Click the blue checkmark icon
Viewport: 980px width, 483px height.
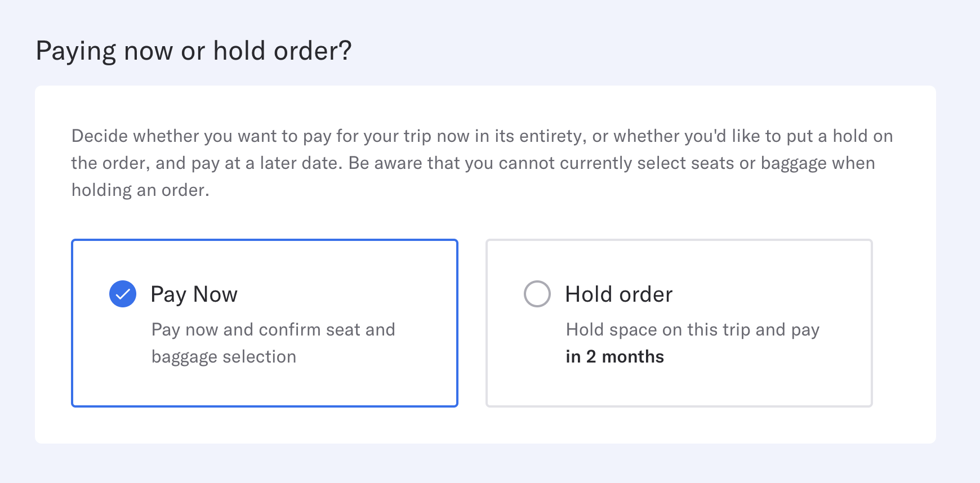pyautogui.click(x=123, y=294)
